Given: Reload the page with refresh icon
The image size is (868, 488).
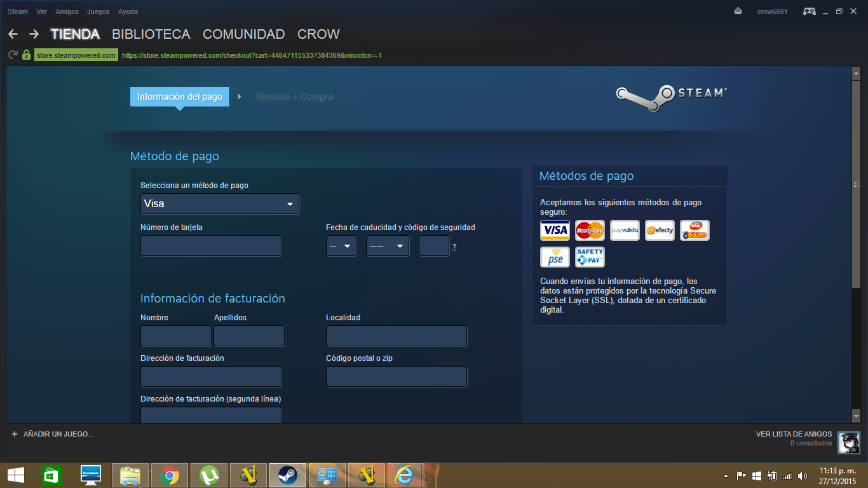Looking at the screenshot, I should pos(13,55).
